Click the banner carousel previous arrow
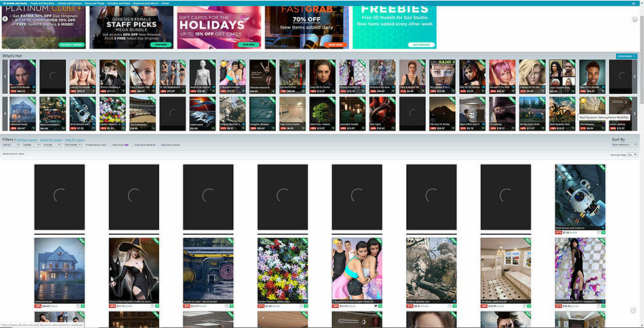 (x=5, y=19)
